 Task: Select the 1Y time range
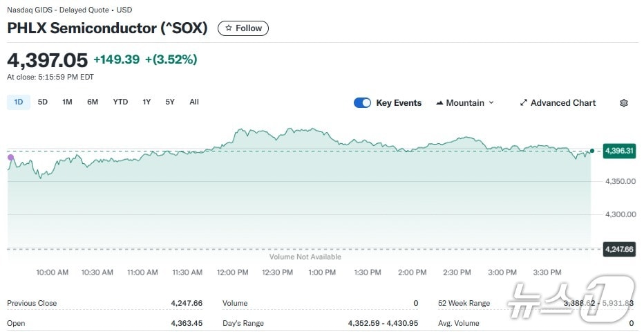pos(146,102)
